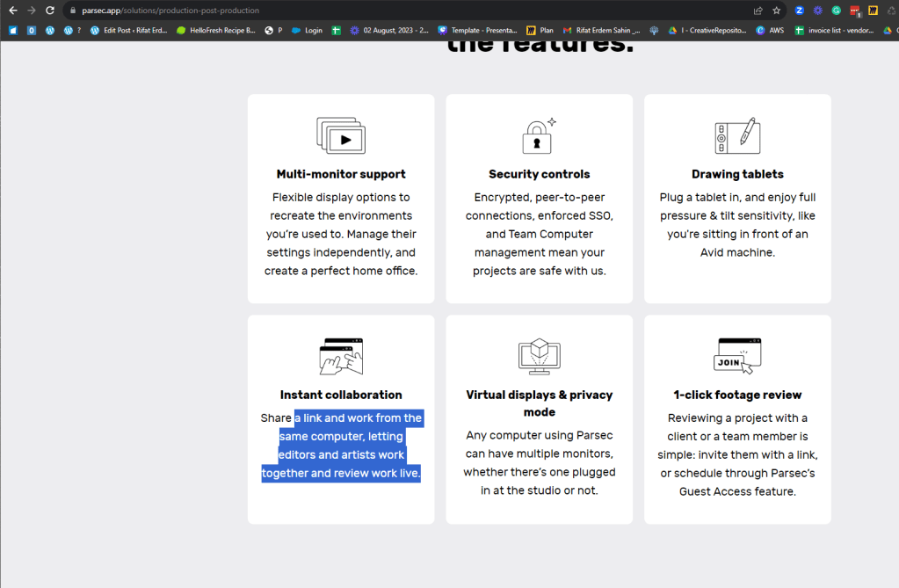This screenshot has width=899, height=588.
Task: Click the text 'projects are safe with us.'
Action: (539, 271)
